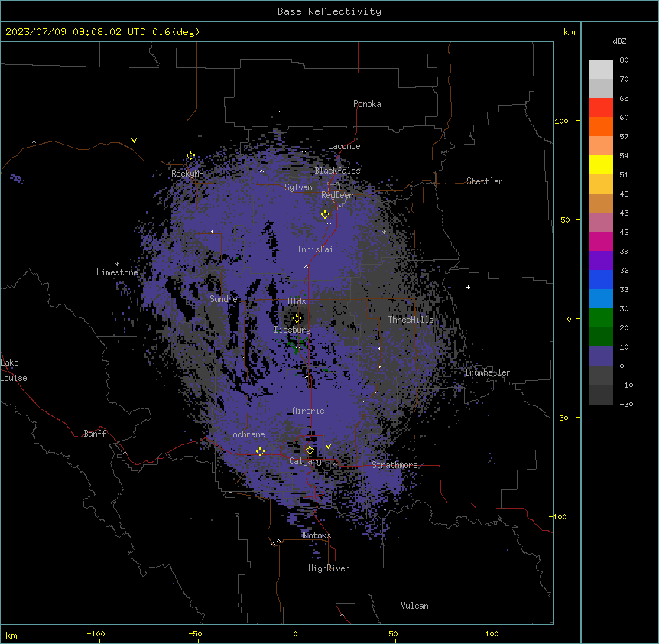Viewport: 659px width, 644px height.
Task: Click the Okotoks city label
Action: [315, 535]
